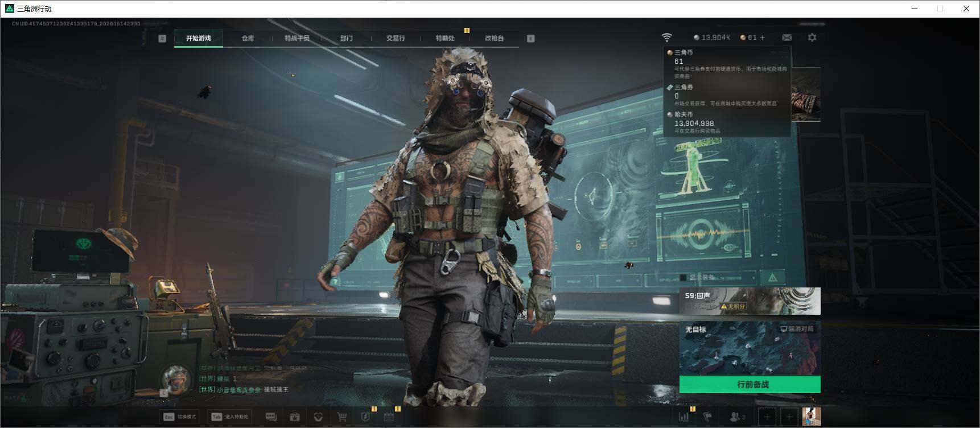Viewport: 980px width, 428px height.
Task: Click the 无积分 warning badge
Action: click(x=734, y=306)
